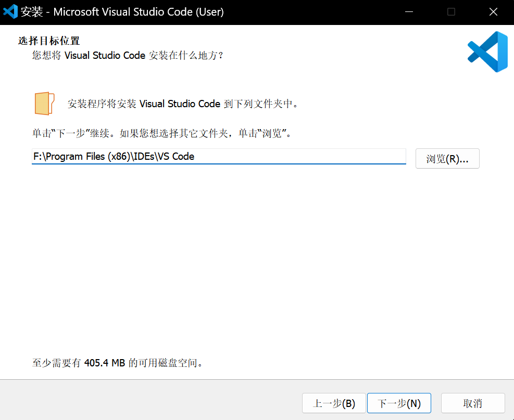514x420 pixels.
Task: Click window title 安装 - Microsoft Visual Studio Code (User)
Action: pos(122,12)
